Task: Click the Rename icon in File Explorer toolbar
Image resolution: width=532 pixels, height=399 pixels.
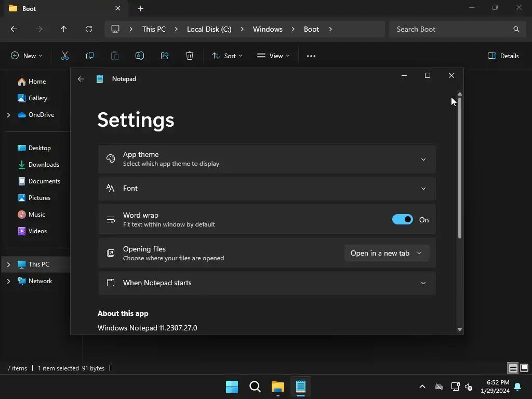Action: coord(140,56)
